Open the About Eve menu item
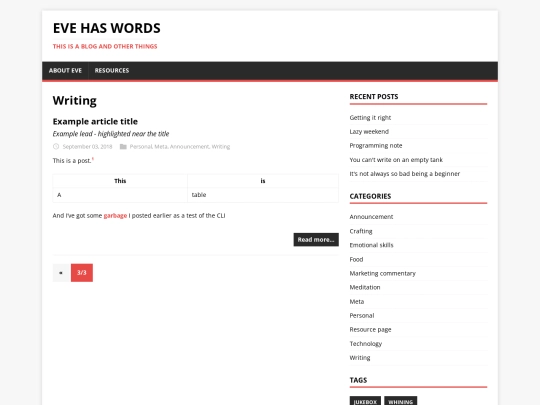 tap(65, 71)
